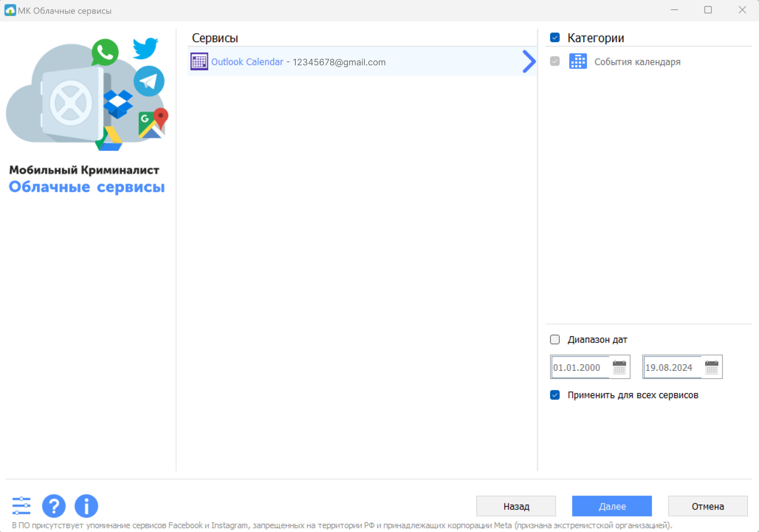Click the calendar events category icon

(578, 61)
